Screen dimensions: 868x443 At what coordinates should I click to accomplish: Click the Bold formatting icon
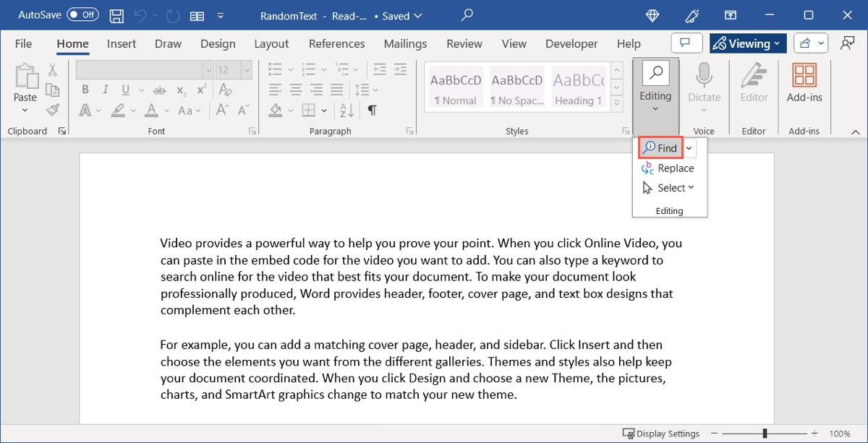click(x=85, y=90)
